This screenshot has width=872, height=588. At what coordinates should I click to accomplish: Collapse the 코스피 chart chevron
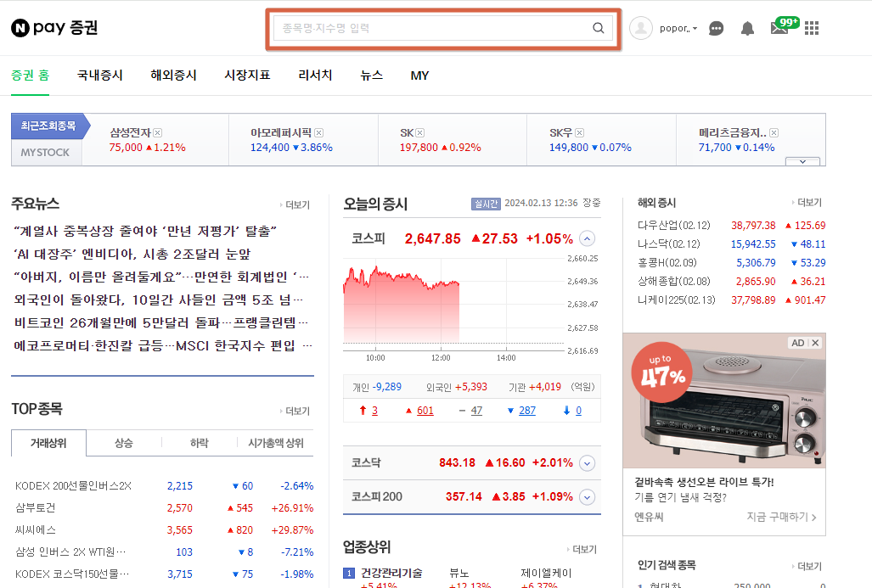click(586, 238)
